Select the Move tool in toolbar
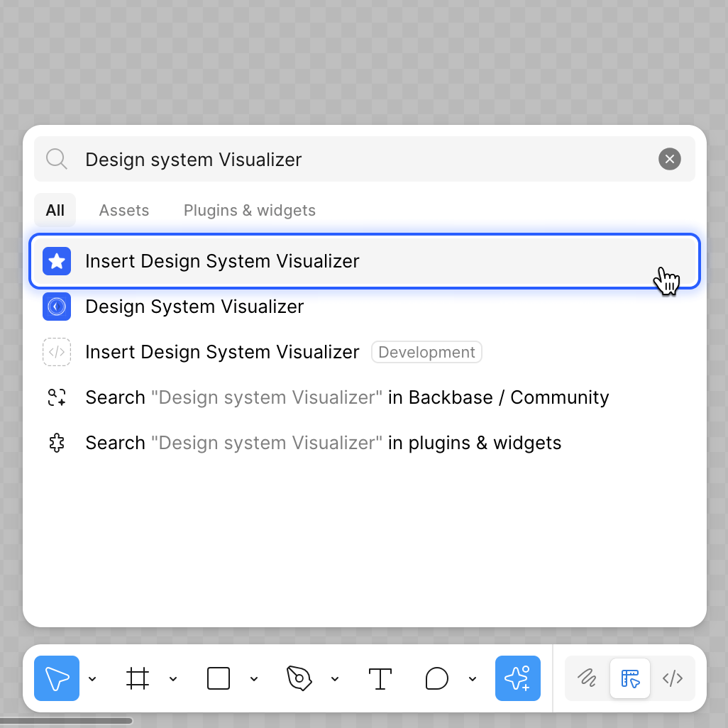 tap(57, 678)
